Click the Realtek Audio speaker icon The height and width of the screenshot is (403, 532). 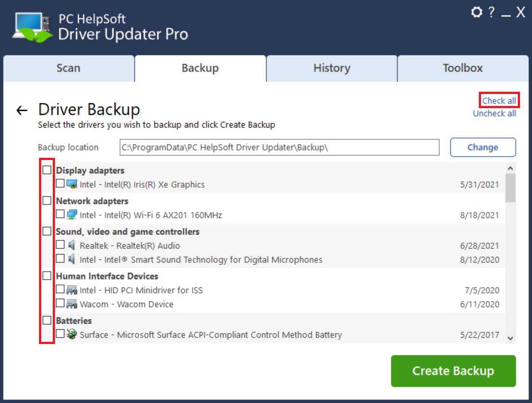pos(72,245)
